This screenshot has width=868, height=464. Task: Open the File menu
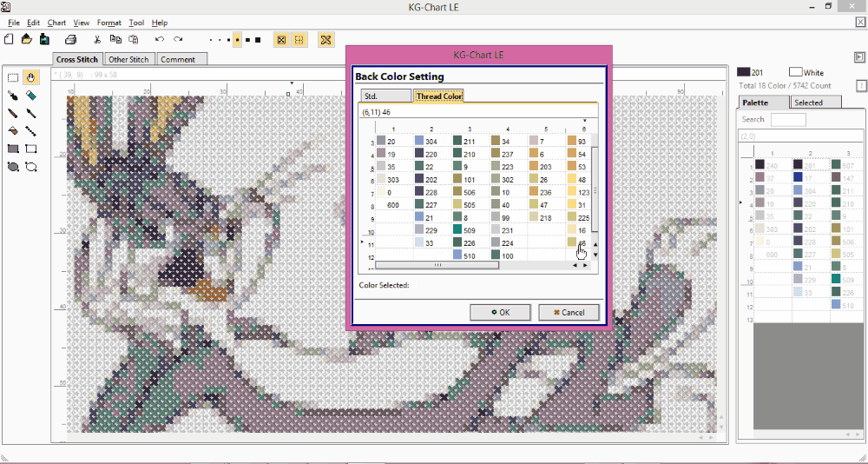click(14, 23)
